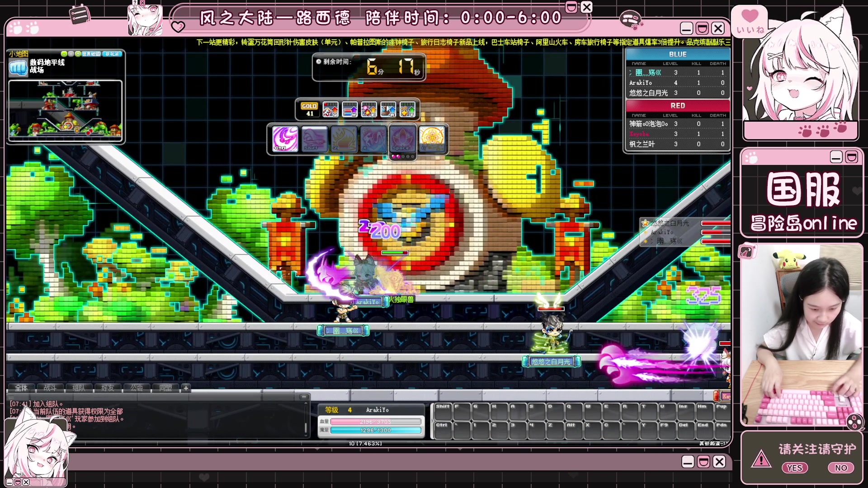Switch to the 组队 chat tab
This screenshot has height=488, width=868.
click(x=79, y=388)
